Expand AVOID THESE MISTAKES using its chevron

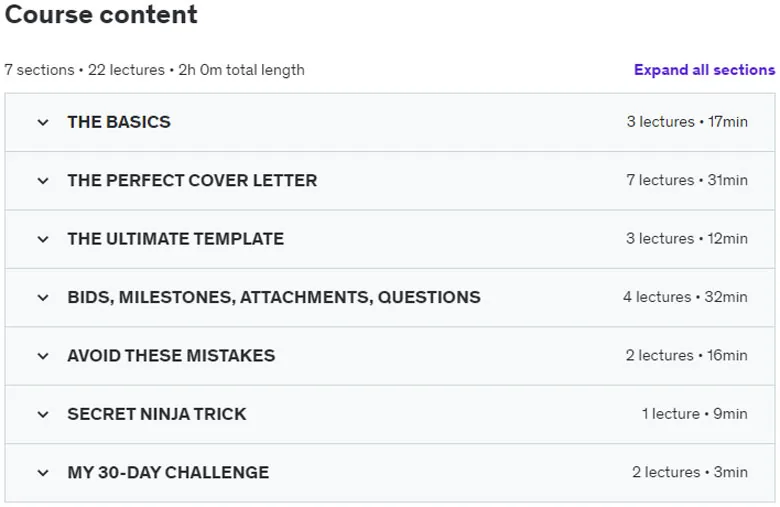pos(43,356)
